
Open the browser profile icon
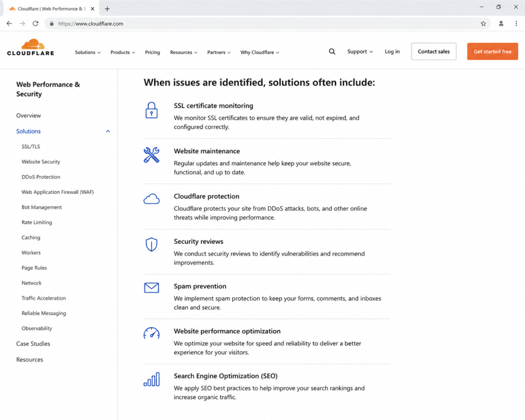click(x=501, y=24)
